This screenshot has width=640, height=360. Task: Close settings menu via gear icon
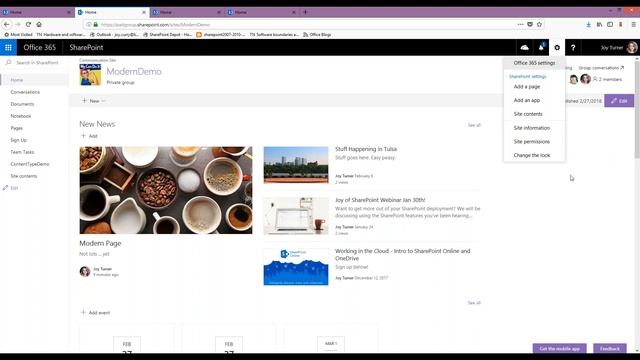click(x=557, y=47)
